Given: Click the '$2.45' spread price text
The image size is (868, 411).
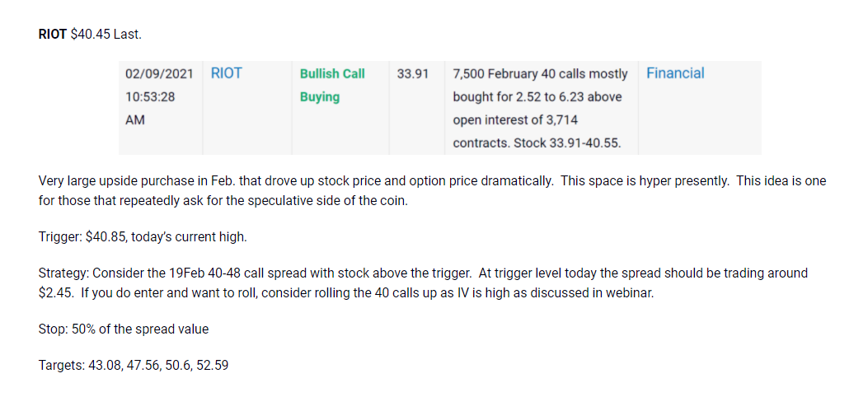Looking at the screenshot, I should (56, 293).
